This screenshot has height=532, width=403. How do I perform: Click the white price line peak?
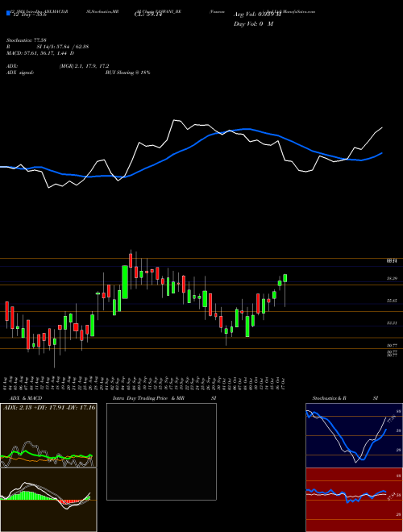176,120
